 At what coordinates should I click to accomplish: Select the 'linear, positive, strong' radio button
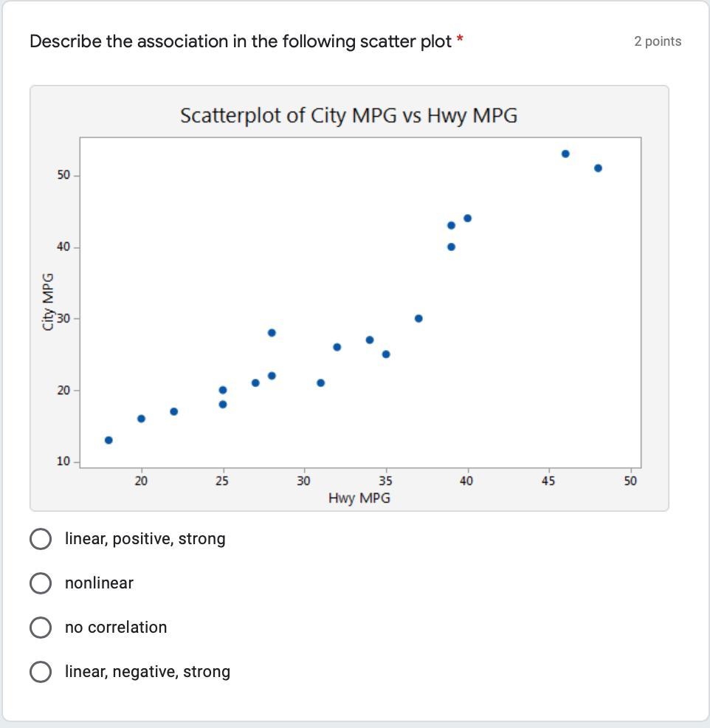[41, 539]
